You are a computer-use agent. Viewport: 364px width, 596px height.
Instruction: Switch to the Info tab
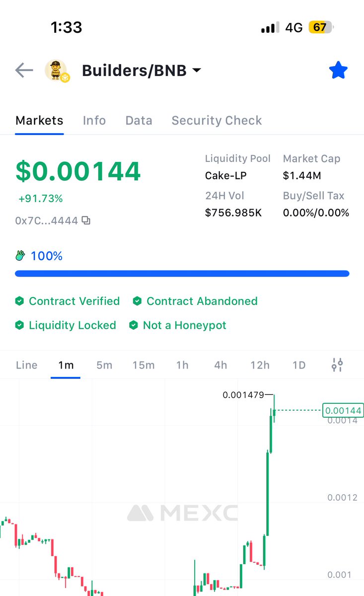point(94,120)
